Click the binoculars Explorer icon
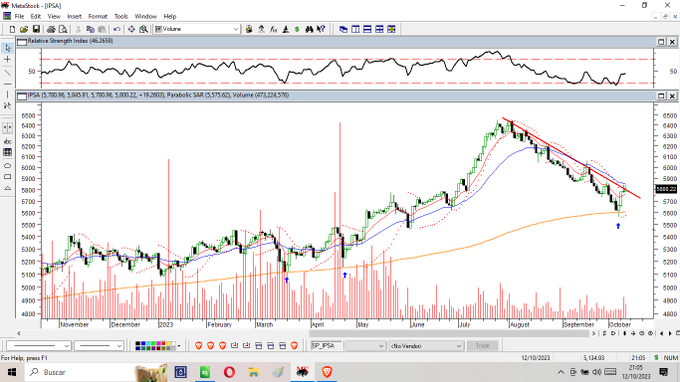The image size is (680, 382). (x=309, y=29)
